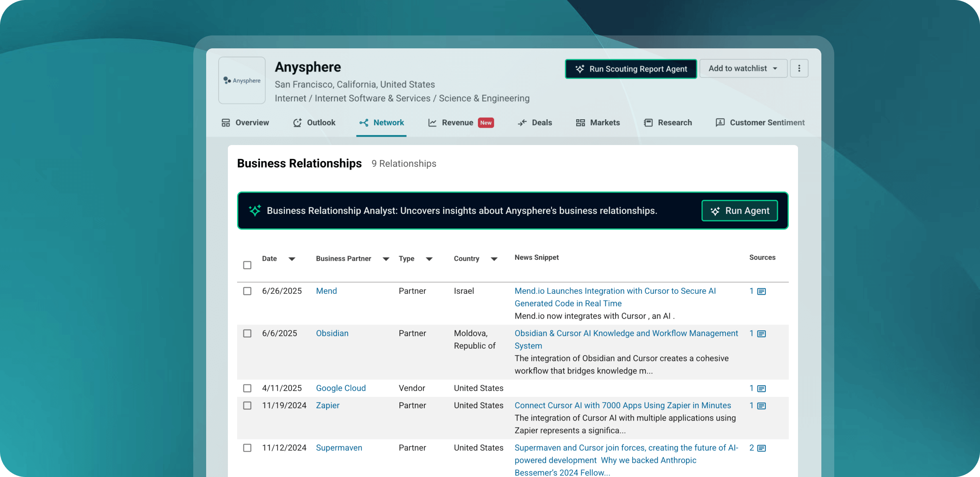The width and height of the screenshot is (980, 477).
Task: Click the sparkle icon in analyst banner
Action: pos(255,210)
